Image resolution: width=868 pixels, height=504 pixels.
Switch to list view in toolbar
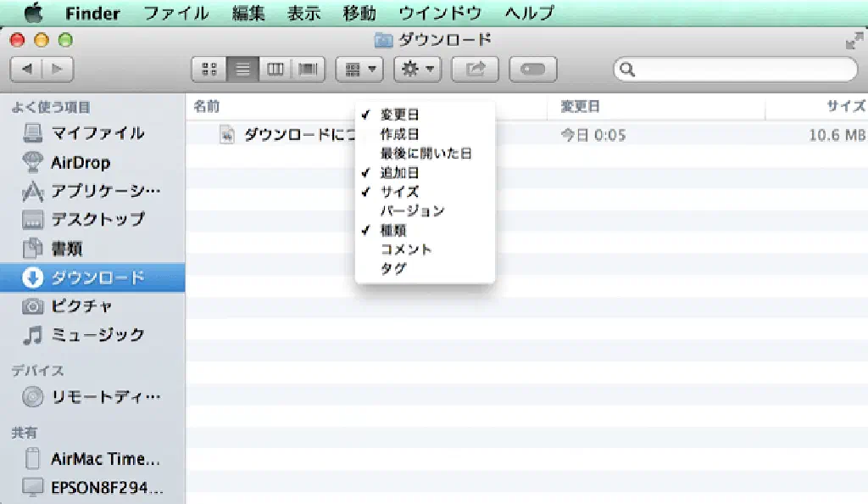coord(242,70)
